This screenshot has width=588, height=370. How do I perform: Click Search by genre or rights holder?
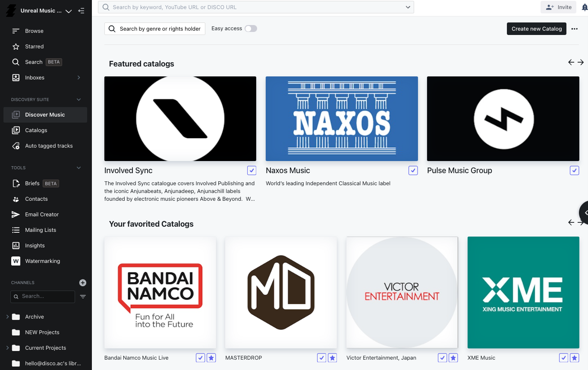[x=155, y=29]
